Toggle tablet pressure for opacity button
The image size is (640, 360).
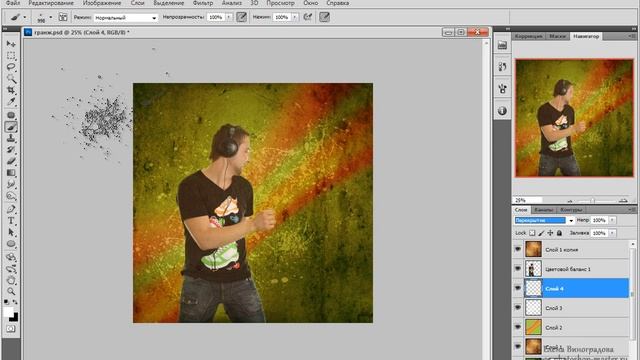coord(242,17)
